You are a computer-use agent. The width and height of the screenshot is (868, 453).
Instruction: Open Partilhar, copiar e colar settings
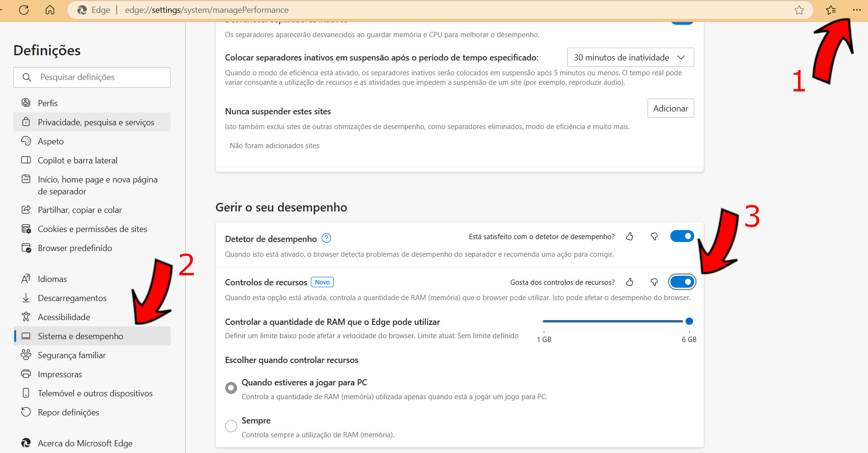click(92, 210)
